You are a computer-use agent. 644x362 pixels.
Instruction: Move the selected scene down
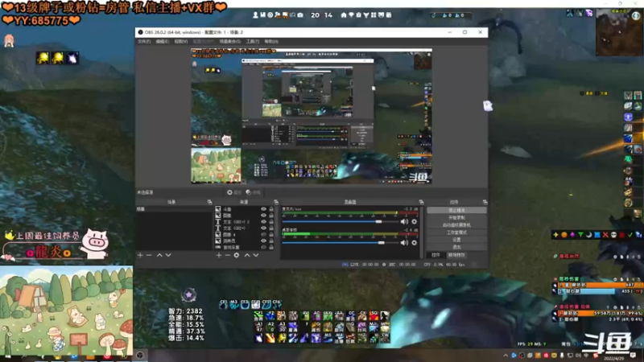[x=168, y=255]
